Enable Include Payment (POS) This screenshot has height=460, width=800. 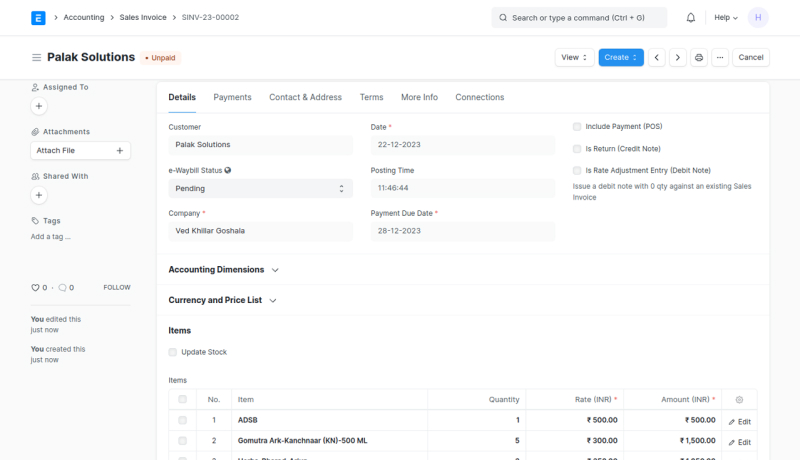(577, 126)
